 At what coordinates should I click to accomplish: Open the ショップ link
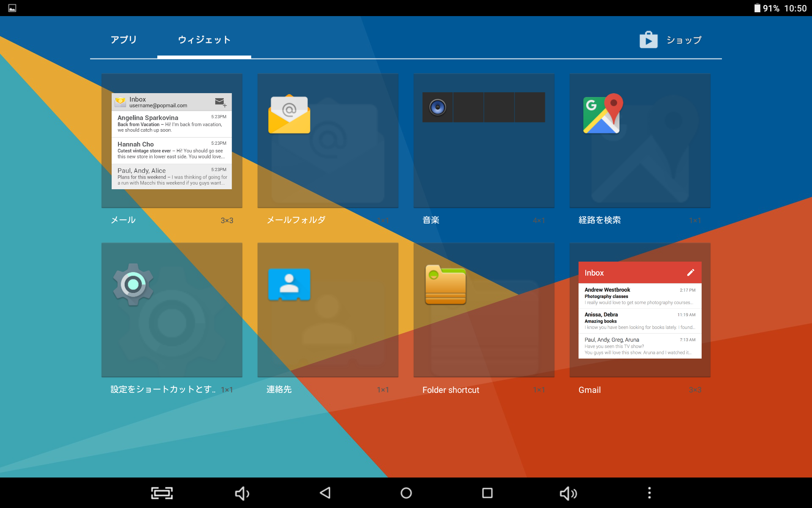click(683, 40)
